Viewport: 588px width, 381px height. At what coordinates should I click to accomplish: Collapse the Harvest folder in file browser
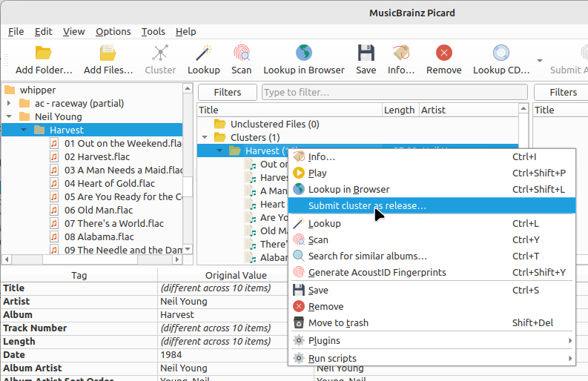point(24,130)
